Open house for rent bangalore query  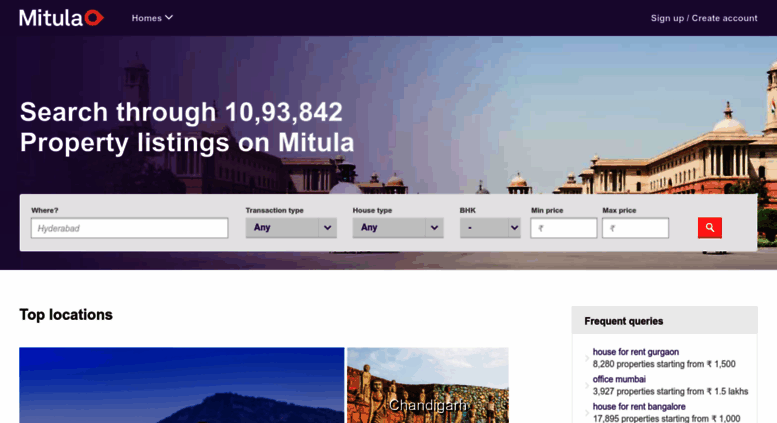[x=639, y=406]
